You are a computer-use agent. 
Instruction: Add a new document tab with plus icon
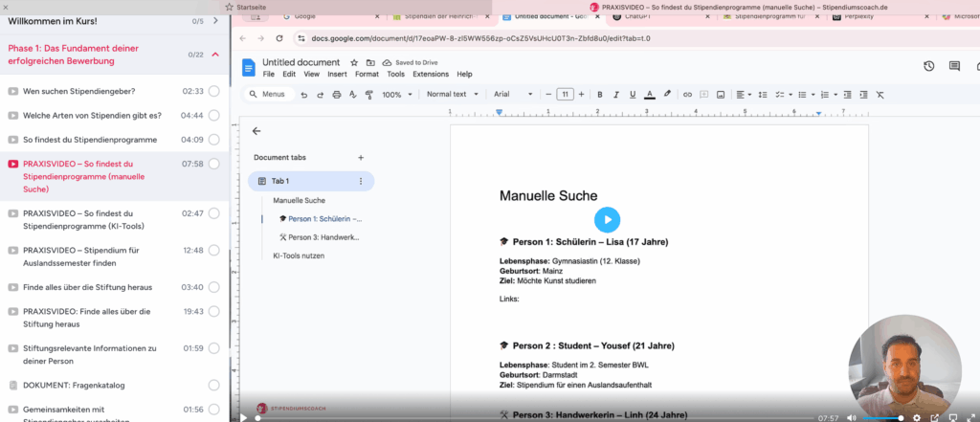pyautogui.click(x=361, y=157)
